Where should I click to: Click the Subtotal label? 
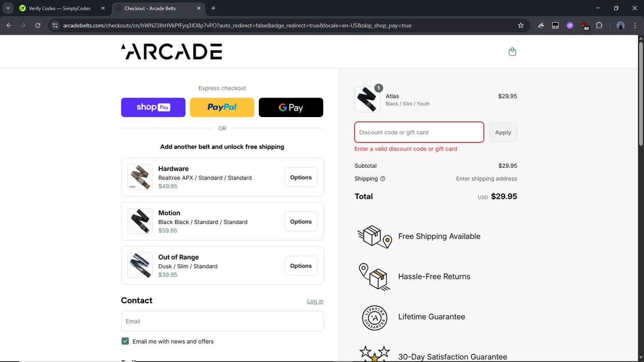365,166
